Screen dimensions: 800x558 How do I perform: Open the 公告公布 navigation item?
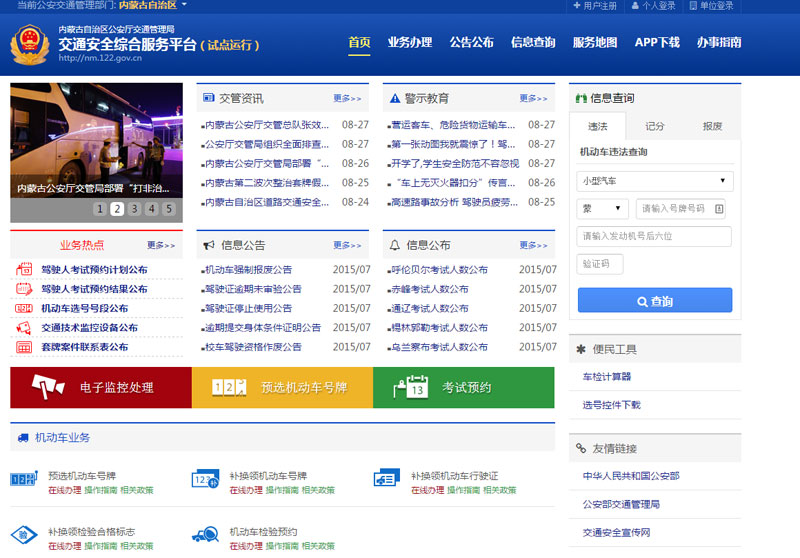(x=471, y=42)
